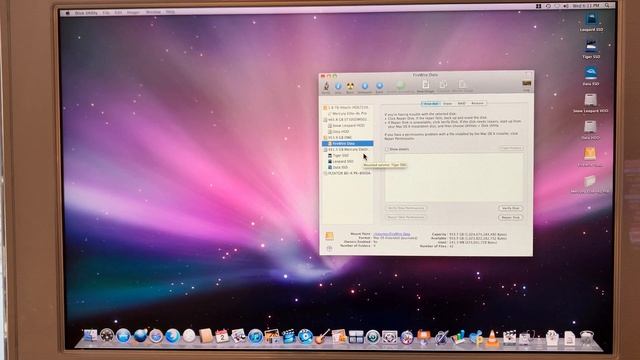Viewport: 640px width, 360px height.
Task: Click the Unmount toolbar icon
Action: coord(365,87)
